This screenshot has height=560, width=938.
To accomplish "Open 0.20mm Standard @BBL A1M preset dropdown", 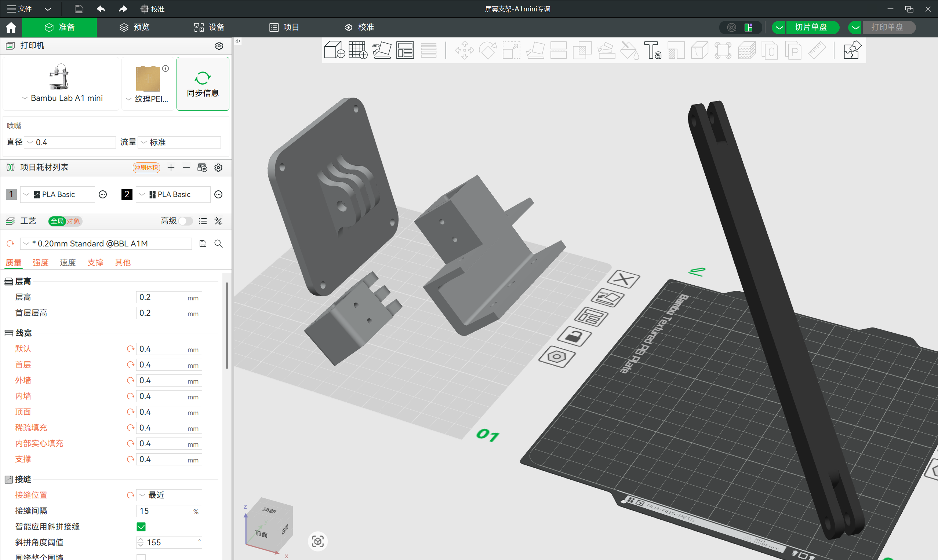I will (106, 244).
